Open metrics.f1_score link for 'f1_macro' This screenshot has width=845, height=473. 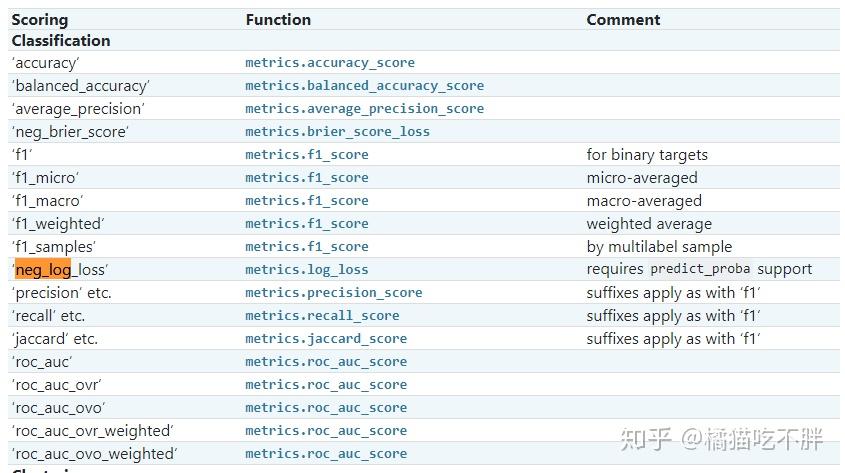[x=307, y=201]
